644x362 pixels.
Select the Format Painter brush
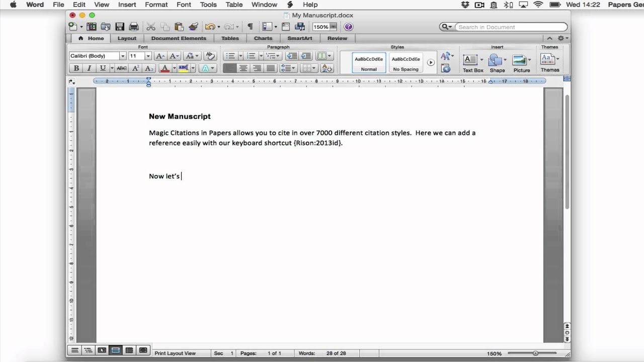[193, 27]
